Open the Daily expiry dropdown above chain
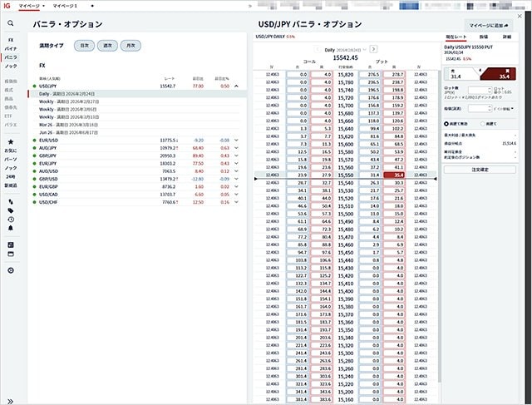 click(346, 50)
